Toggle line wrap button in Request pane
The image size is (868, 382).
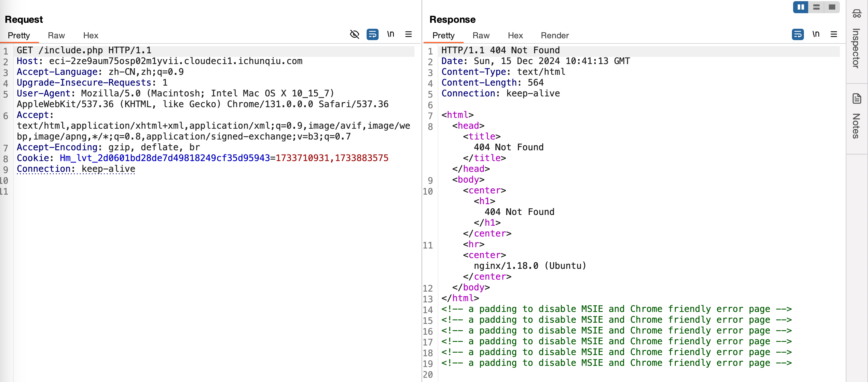click(372, 34)
